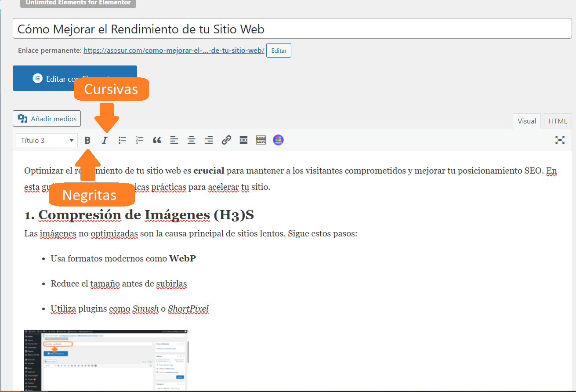
Task: Toggle bold formatting in the editor toolbar
Action: tap(87, 140)
